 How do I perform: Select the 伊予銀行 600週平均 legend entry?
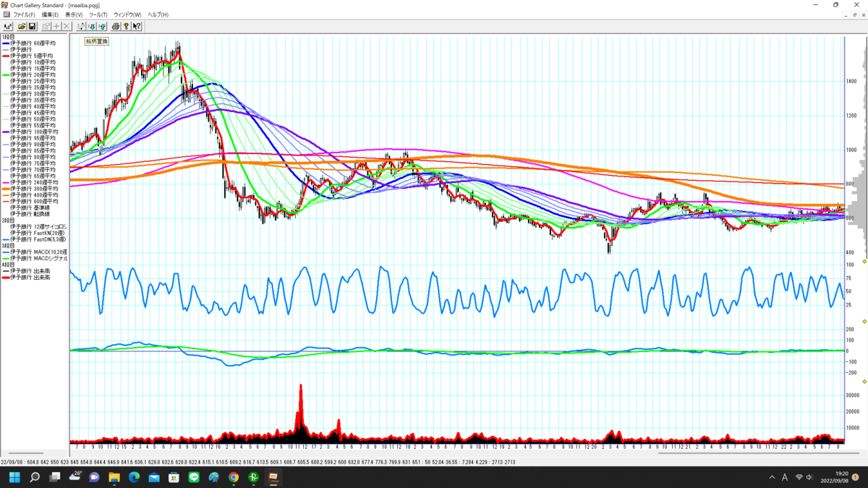[34, 201]
